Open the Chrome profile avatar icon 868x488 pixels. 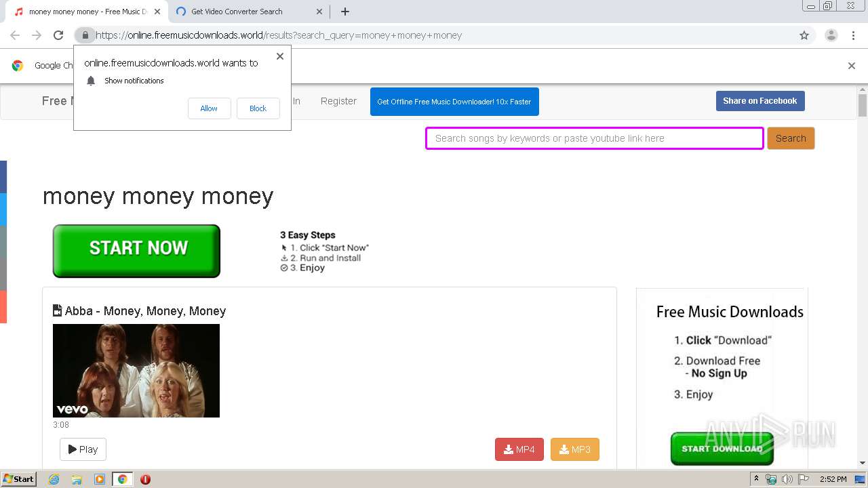point(831,35)
